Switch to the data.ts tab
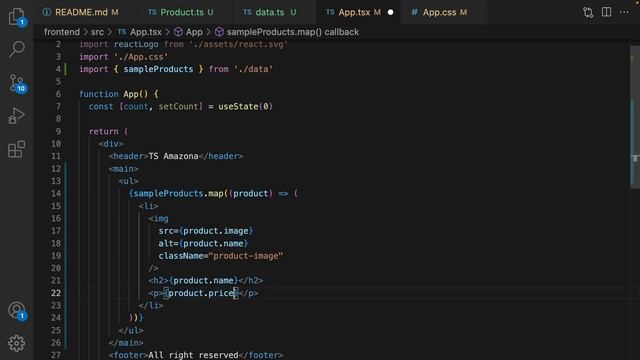 coord(269,12)
